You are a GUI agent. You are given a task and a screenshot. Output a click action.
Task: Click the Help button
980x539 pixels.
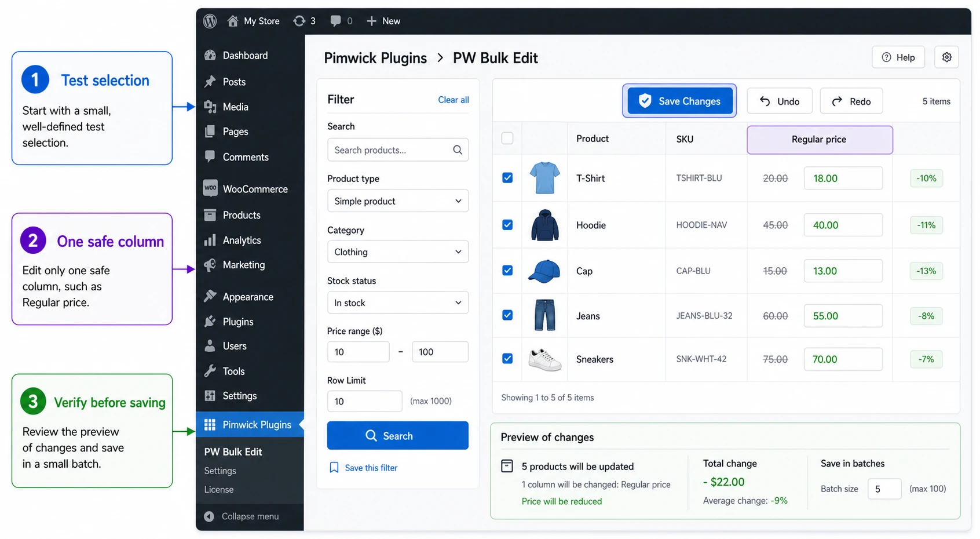coord(898,57)
